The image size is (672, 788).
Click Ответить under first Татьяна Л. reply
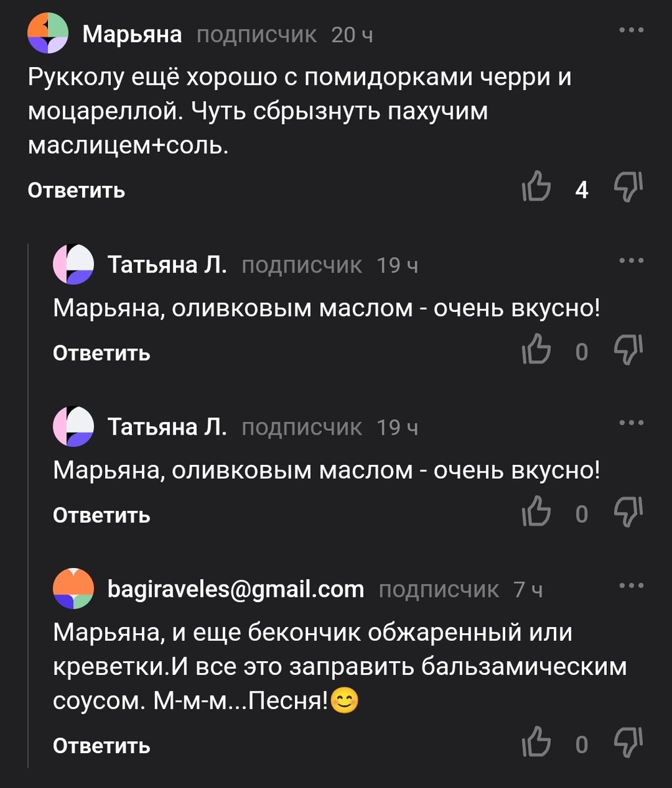point(102,353)
